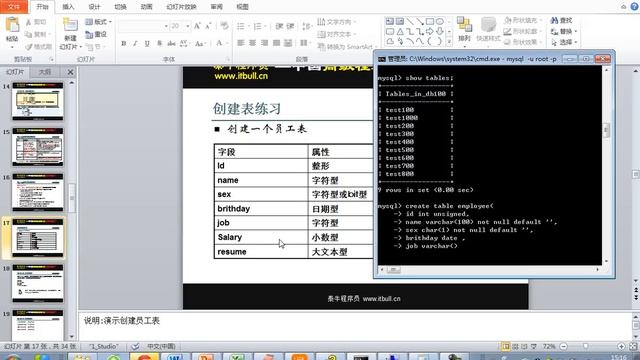Select the Rectangle shape in gallery

430,21
